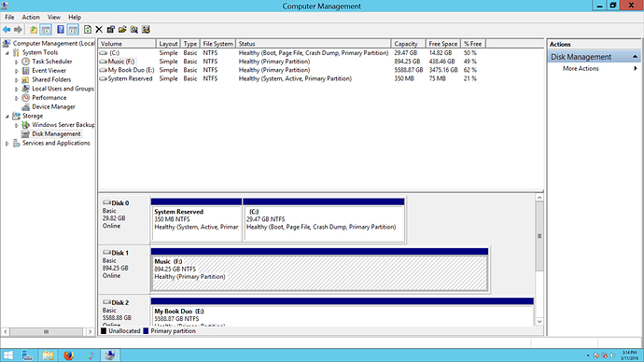The width and height of the screenshot is (644, 362).
Task: Expand the Shared Folders node arrow
Action: click(17, 80)
